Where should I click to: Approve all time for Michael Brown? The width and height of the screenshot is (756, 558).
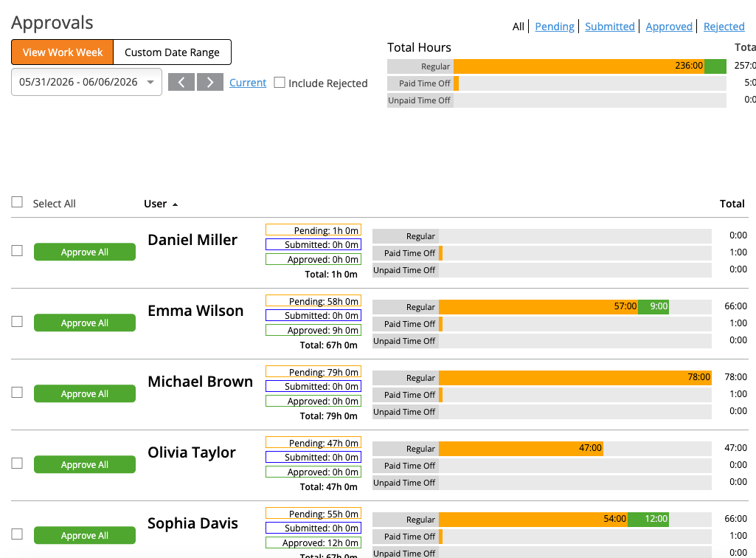(85, 394)
